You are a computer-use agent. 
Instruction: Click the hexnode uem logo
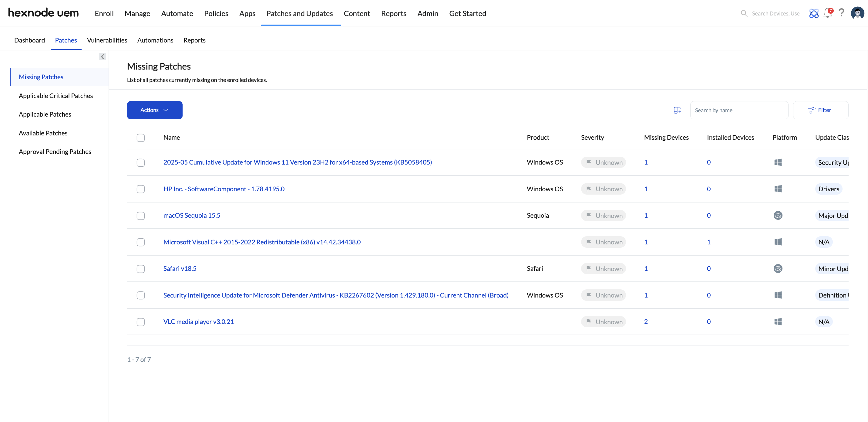(x=43, y=13)
